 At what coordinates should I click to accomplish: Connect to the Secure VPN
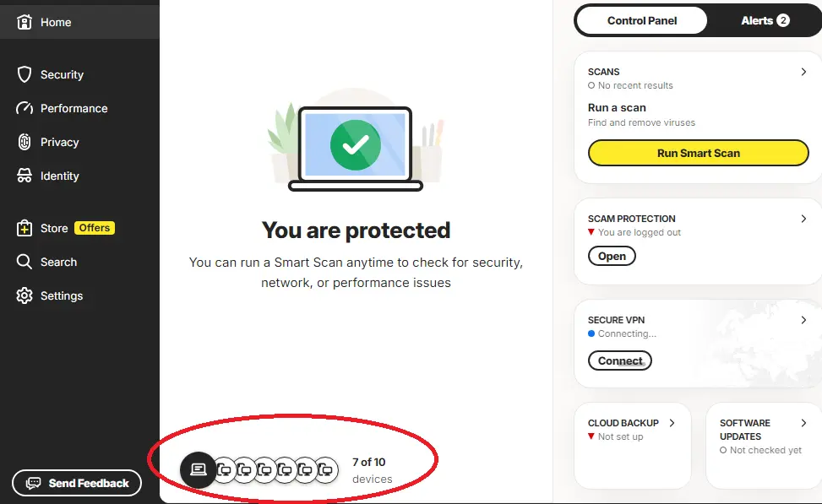click(619, 361)
